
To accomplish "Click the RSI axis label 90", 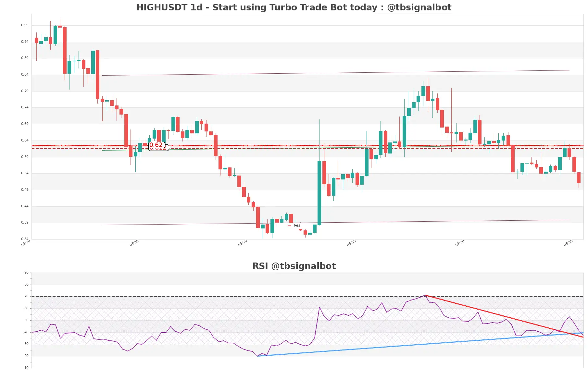I will pos(26,272).
